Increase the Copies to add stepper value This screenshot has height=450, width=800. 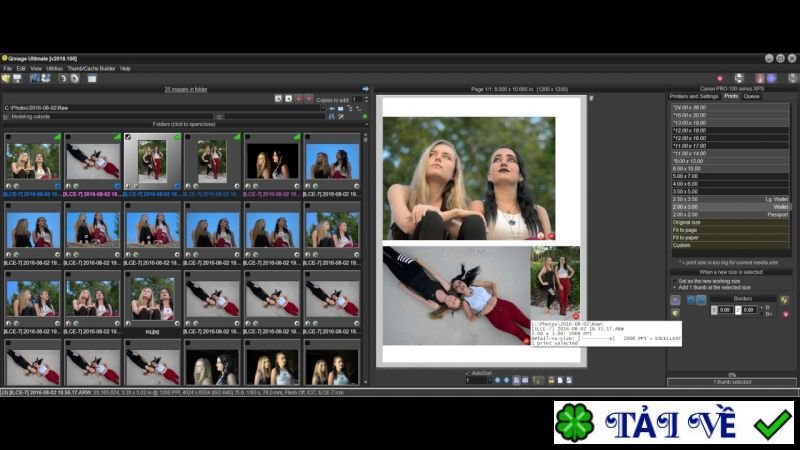[366, 97]
